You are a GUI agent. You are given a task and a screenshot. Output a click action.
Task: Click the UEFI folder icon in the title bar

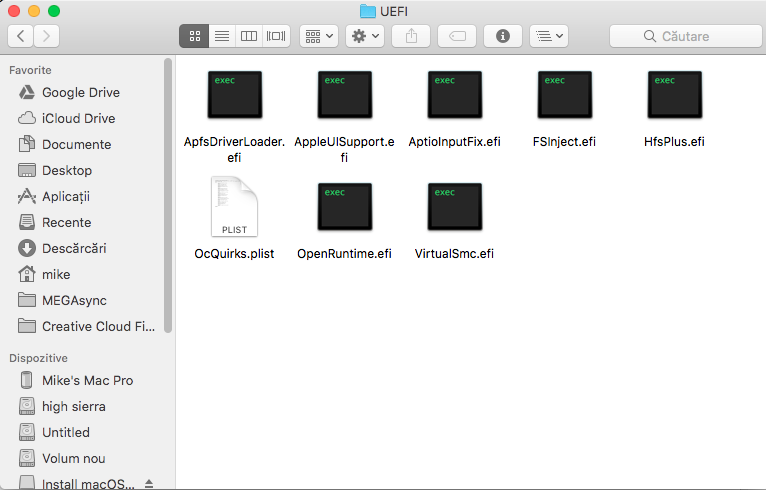[x=367, y=11]
